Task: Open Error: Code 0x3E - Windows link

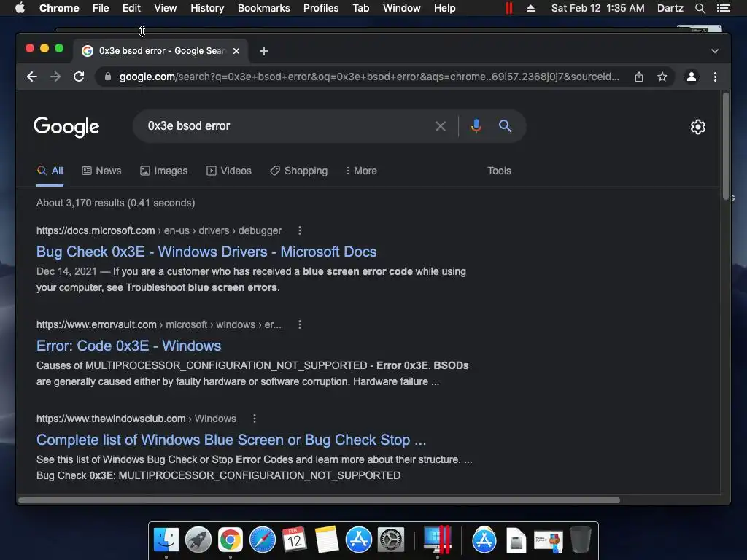Action: click(128, 346)
